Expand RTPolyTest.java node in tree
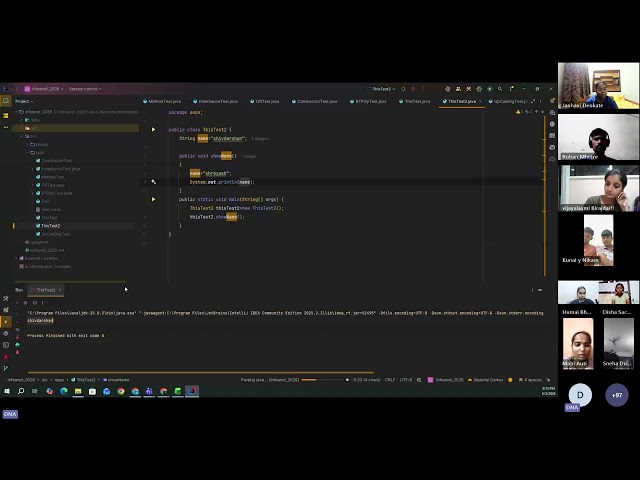 pyautogui.click(x=33, y=193)
